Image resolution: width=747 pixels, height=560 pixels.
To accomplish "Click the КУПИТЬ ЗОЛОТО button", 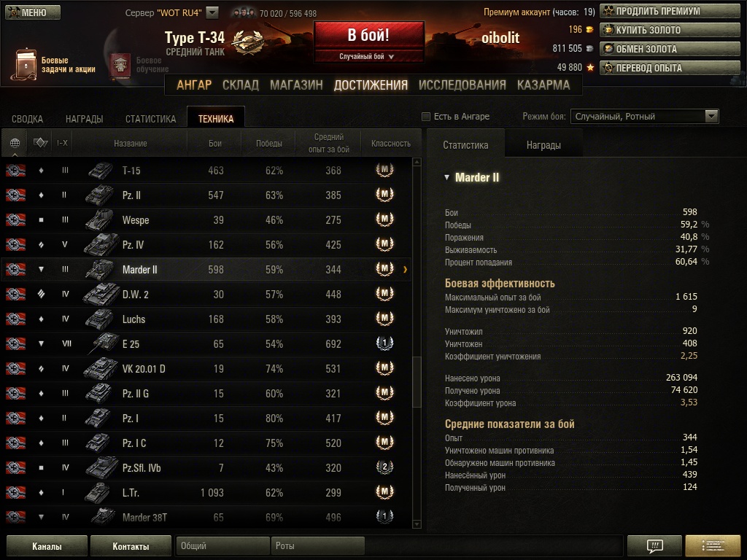I will click(x=670, y=29).
